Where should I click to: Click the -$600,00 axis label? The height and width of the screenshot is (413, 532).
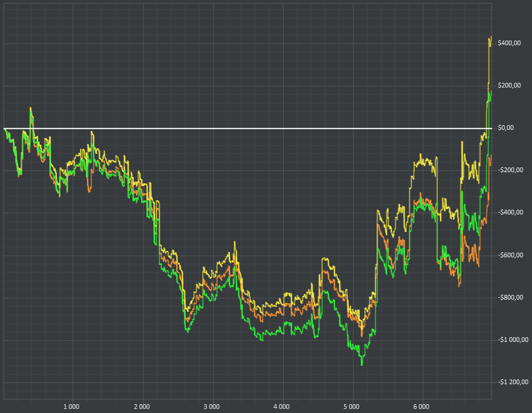click(x=510, y=255)
